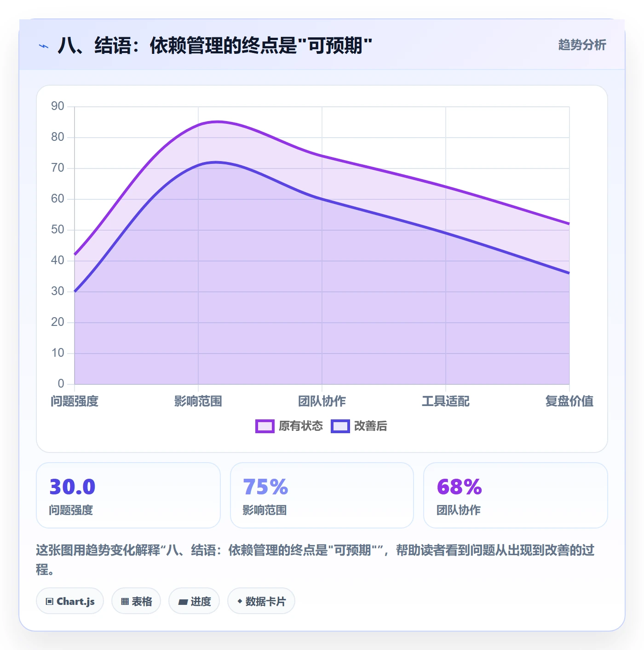The width and height of the screenshot is (644, 650).
Task: Select the 表格 tag
Action: (136, 601)
